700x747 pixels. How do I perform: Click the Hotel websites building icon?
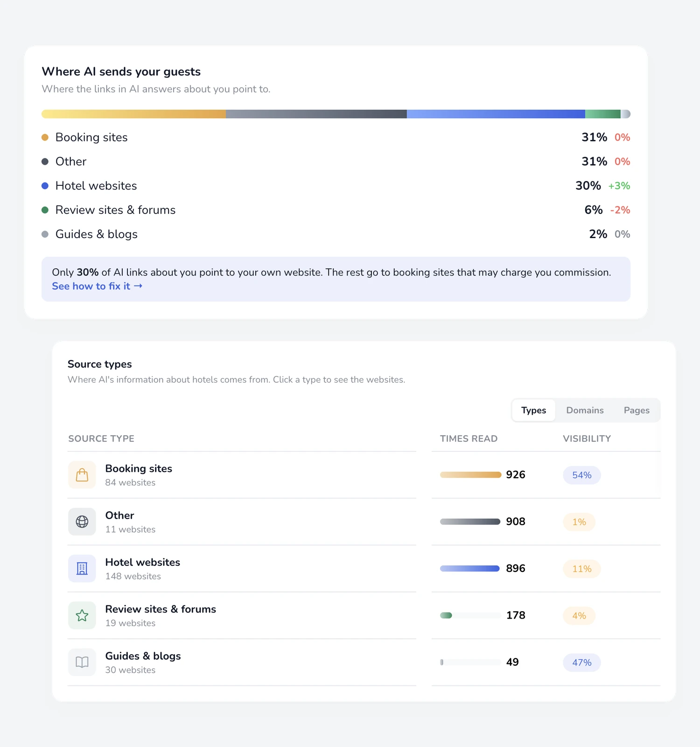pos(82,569)
